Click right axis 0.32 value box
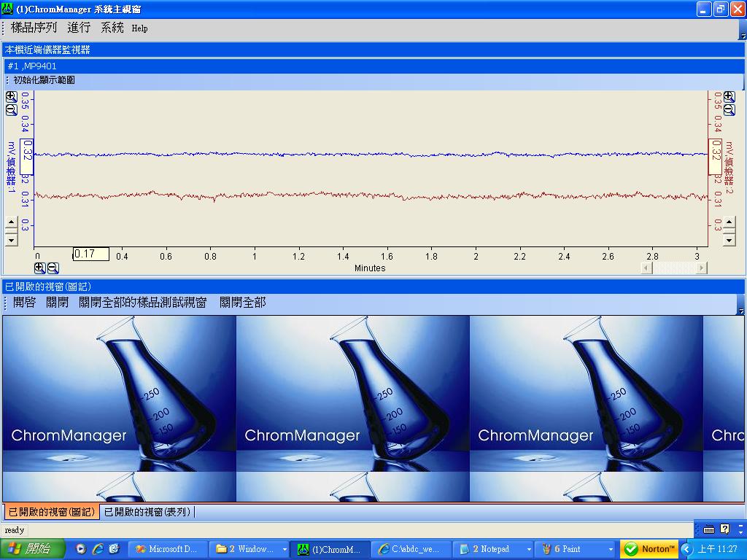The image size is (747, 560). pyautogui.click(x=715, y=157)
